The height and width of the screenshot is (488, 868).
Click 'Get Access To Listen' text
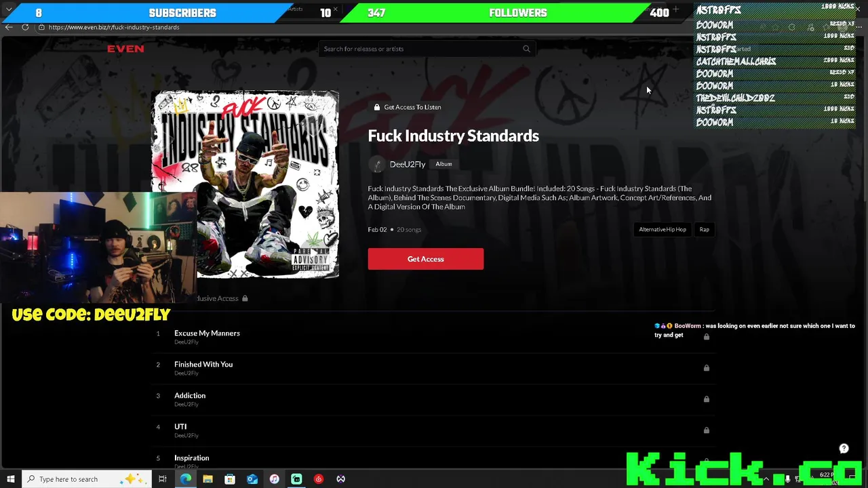pos(412,107)
